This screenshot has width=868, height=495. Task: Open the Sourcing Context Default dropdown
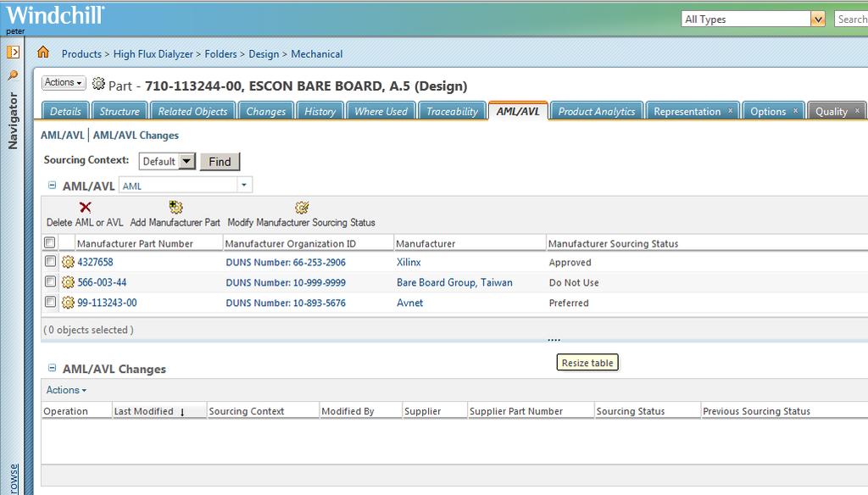(167, 162)
